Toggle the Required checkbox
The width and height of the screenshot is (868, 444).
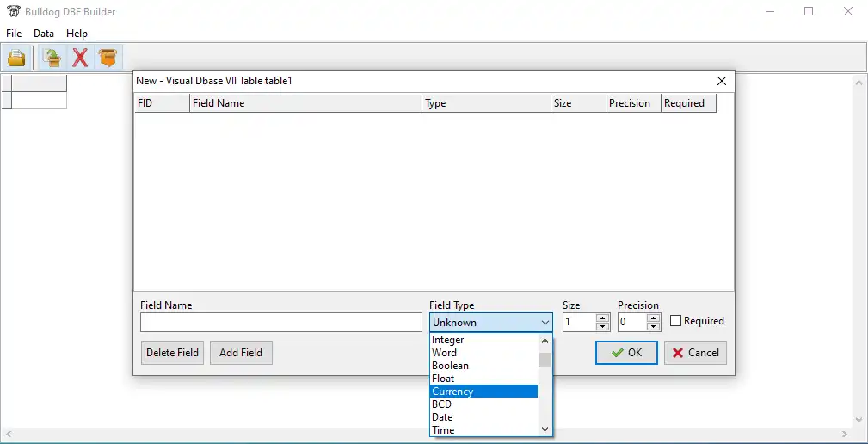(x=675, y=321)
